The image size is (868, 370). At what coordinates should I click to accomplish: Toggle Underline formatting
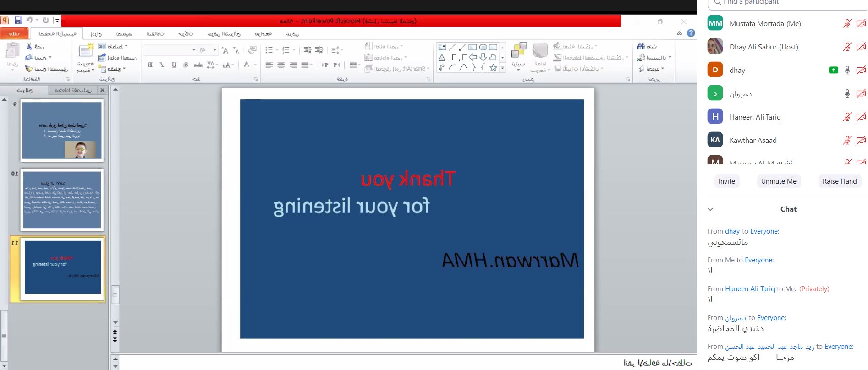pos(174,65)
